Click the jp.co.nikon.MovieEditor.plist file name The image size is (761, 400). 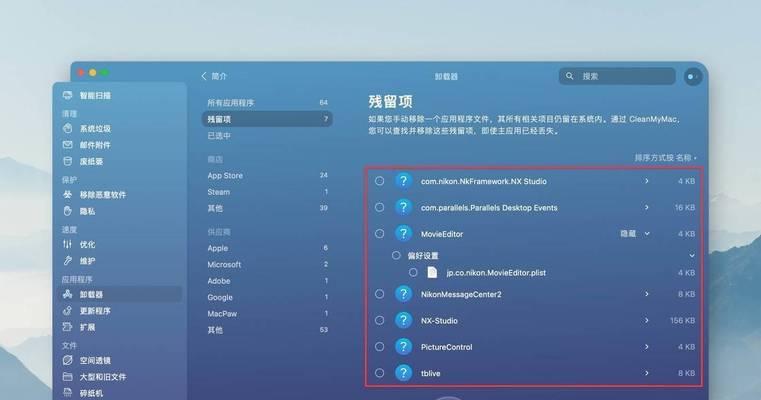496,273
